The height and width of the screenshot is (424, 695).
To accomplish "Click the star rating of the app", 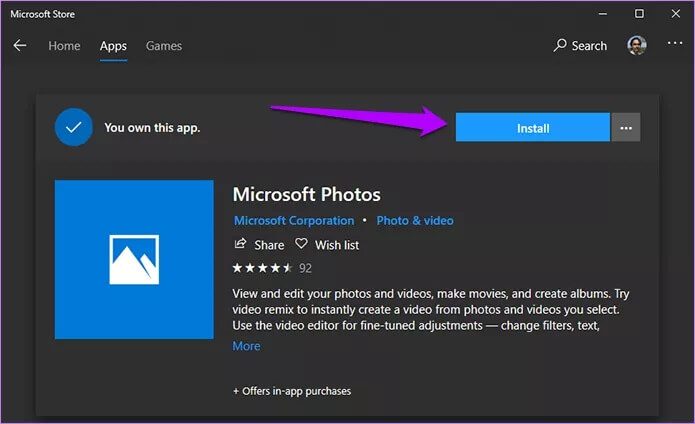I will pos(262,268).
